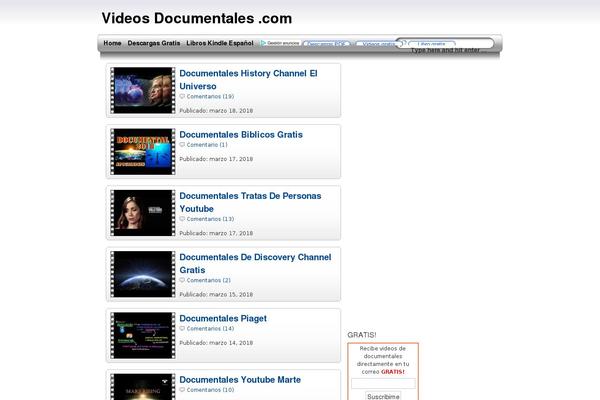Open Documentales Biblicos Gratis post
The image size is (600, 400).
click(x=241, y=135)
